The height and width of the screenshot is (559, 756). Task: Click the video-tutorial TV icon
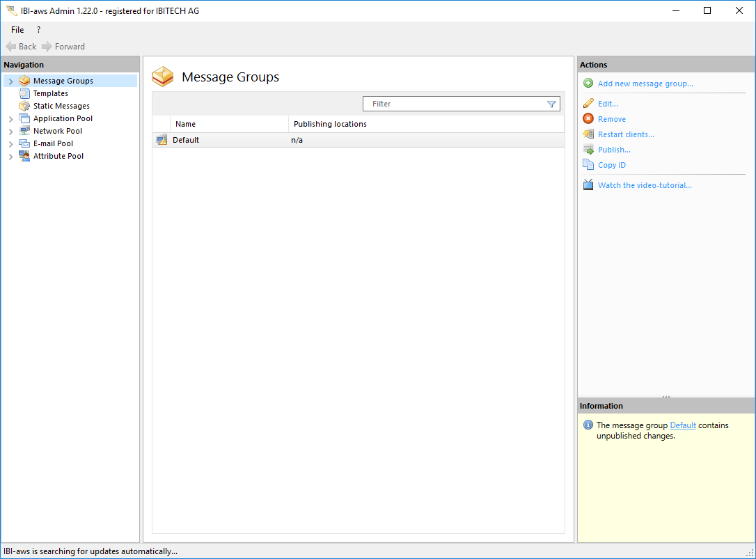click(588, 185)
